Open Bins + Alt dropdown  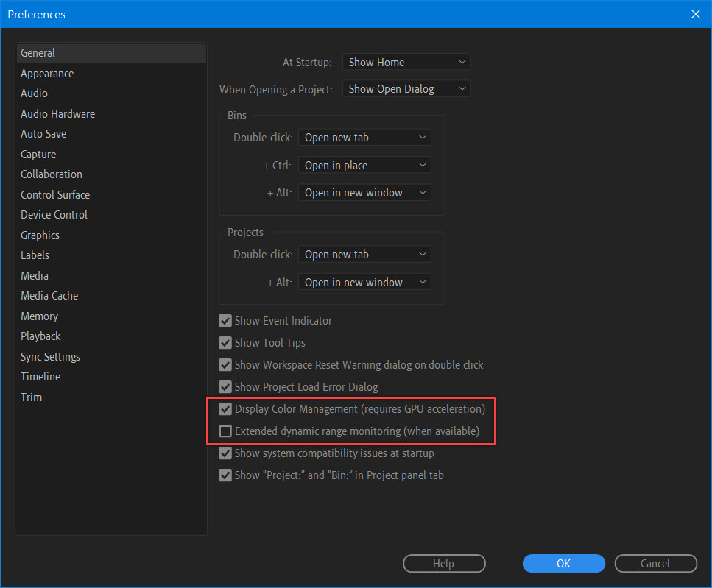click(x=364, y=192)
